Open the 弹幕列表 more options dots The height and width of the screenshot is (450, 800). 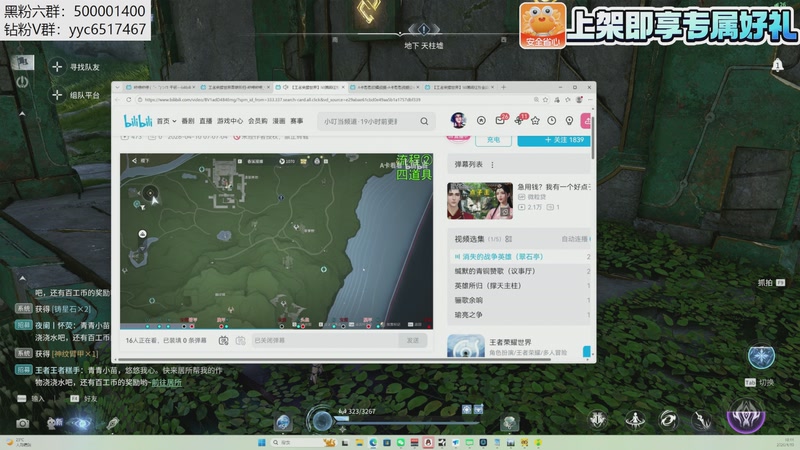492,165
